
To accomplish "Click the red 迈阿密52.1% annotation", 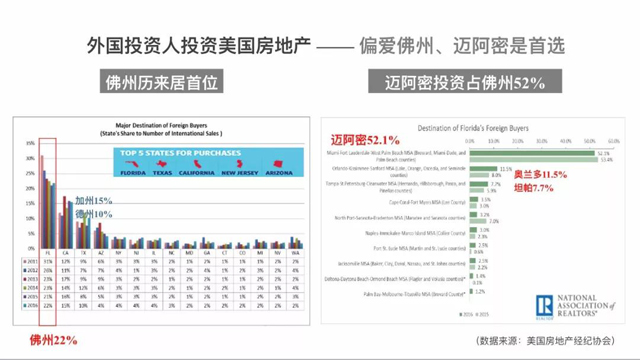I will (365, 140).
